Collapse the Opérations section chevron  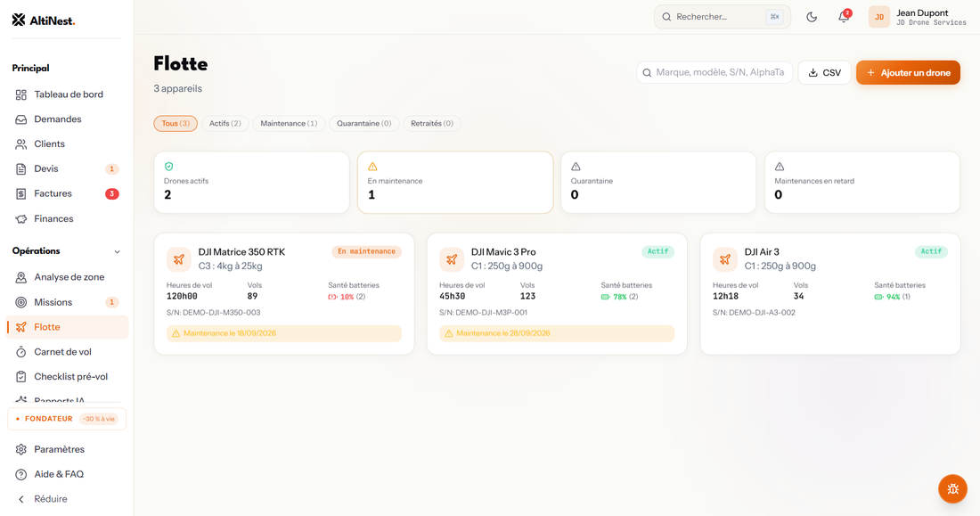click(117, 251)
